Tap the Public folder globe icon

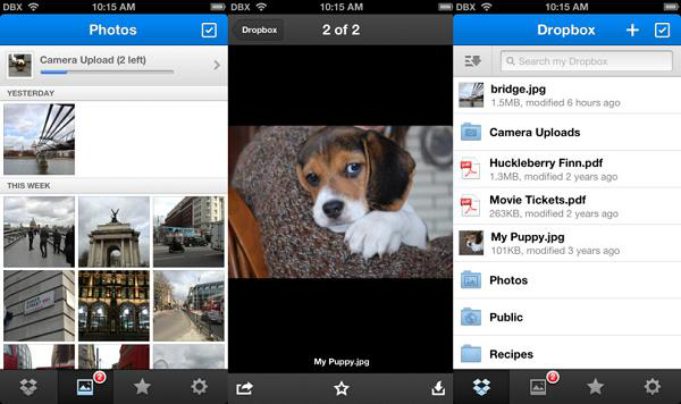(x=471, y=317)
